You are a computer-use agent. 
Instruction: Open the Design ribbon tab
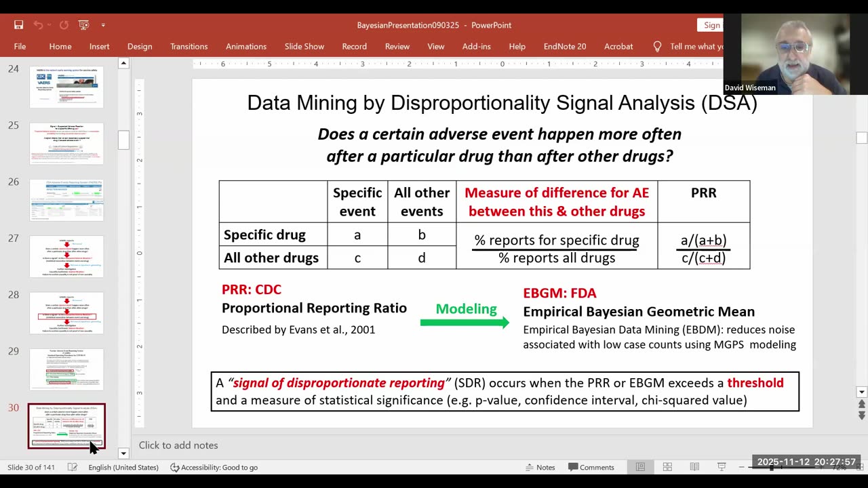coord(140,46)
